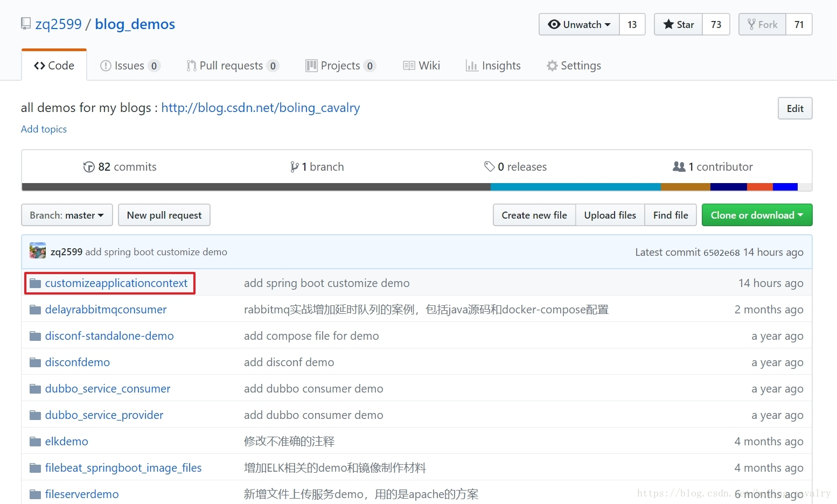Click Upload files button
The image size is (837, 504).
[x=610, y=215]
